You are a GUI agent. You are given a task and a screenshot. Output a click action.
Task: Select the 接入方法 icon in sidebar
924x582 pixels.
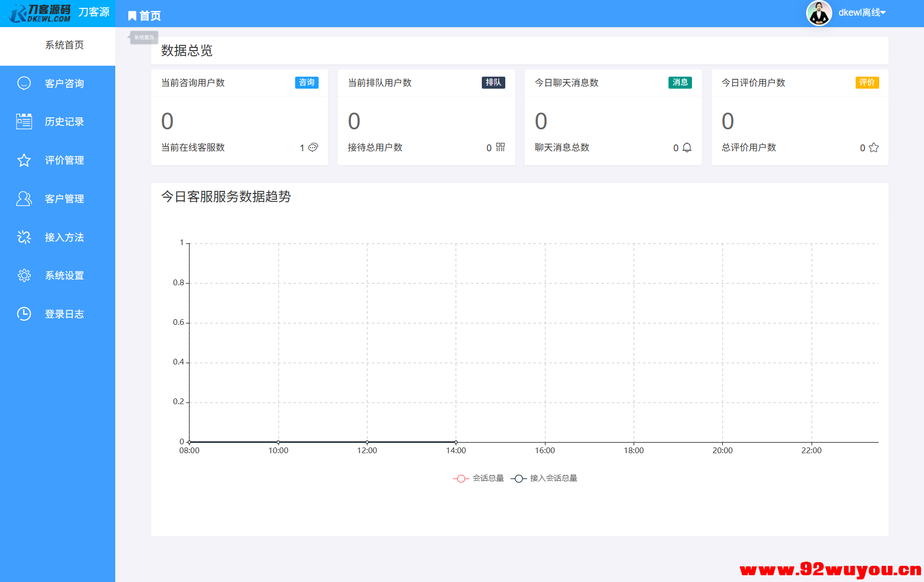(x=24, y=237)
